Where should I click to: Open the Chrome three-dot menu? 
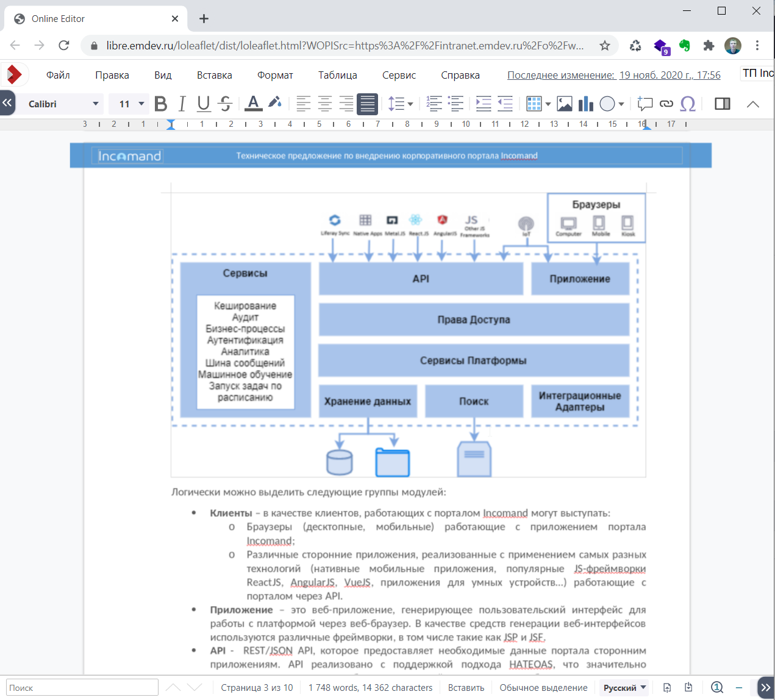[757, 46]
